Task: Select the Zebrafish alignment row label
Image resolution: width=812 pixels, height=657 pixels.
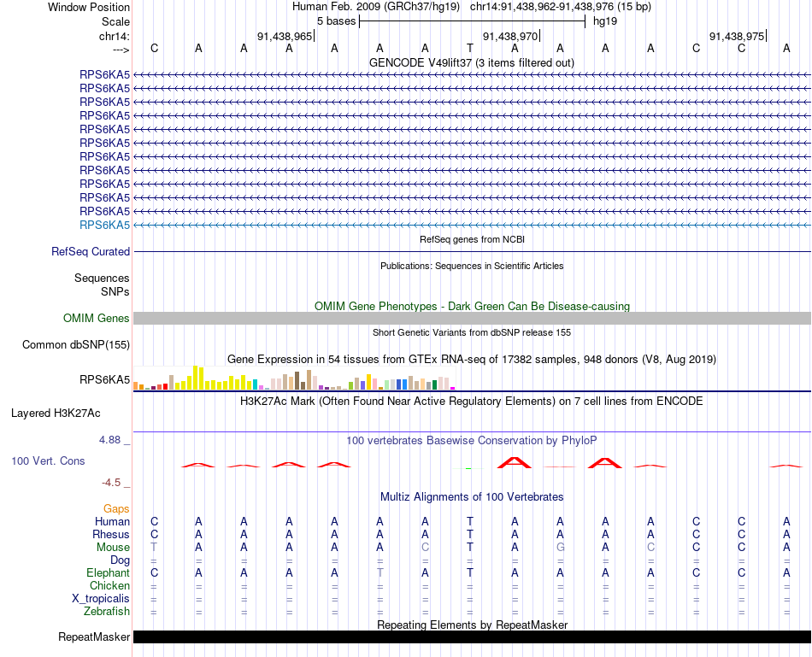Action: click(107, 612)
